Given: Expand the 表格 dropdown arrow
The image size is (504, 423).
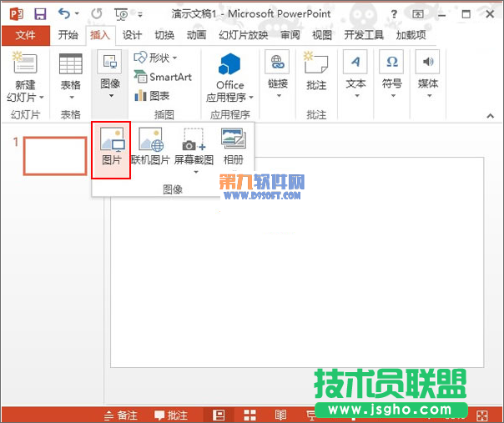Looking at the screenshot, I should click(72, 97).
